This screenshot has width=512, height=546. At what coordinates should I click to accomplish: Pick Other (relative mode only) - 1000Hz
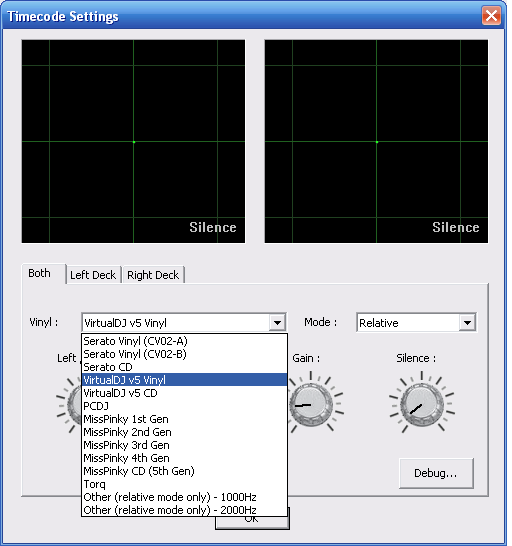184,497
